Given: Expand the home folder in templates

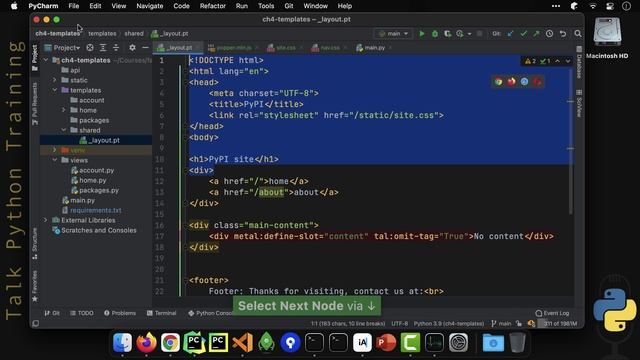Looking at the screenshot, I should tap(64, 110).
